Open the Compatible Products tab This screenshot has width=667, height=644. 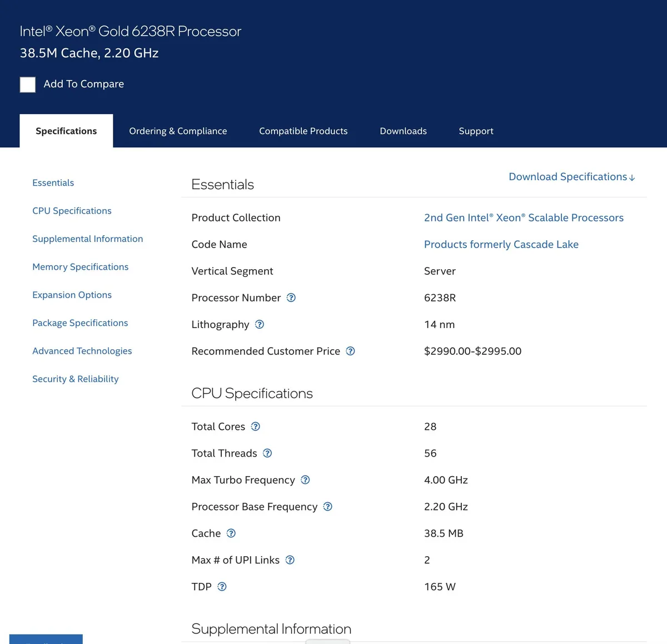click(303, 131)
